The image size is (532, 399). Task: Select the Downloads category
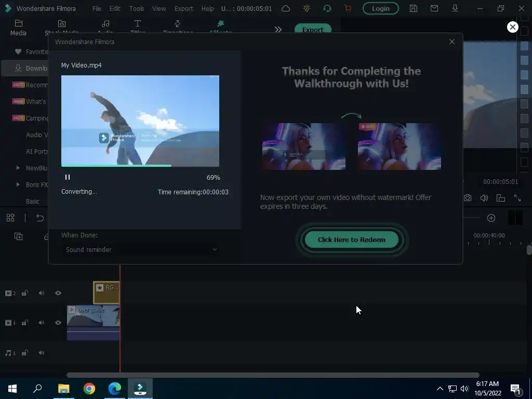click(25, 68)
